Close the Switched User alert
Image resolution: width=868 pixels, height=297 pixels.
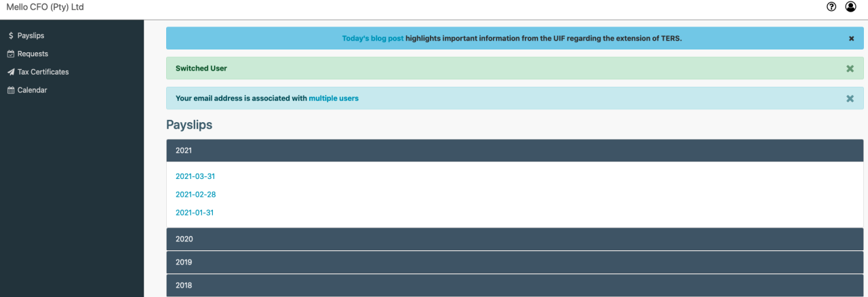tap(850, 68)
